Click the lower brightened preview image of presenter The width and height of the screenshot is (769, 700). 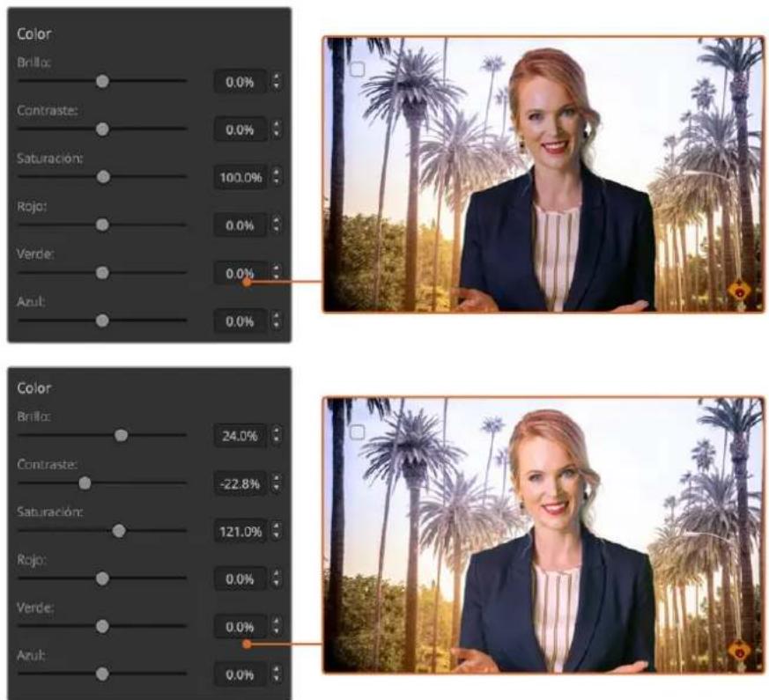coord(543,535)
